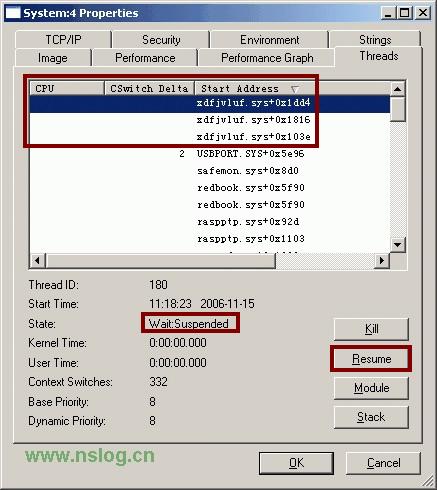Open the Image tab

point(53,58)
